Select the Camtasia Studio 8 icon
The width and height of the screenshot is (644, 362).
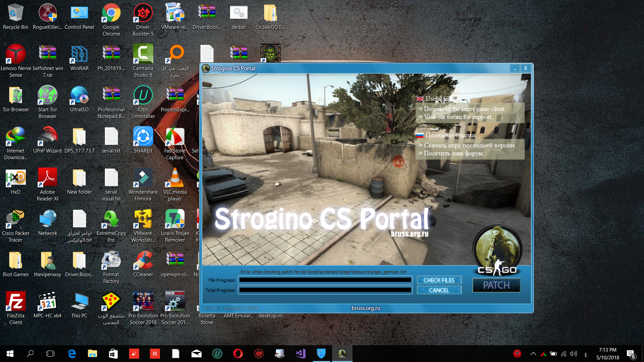143,61
